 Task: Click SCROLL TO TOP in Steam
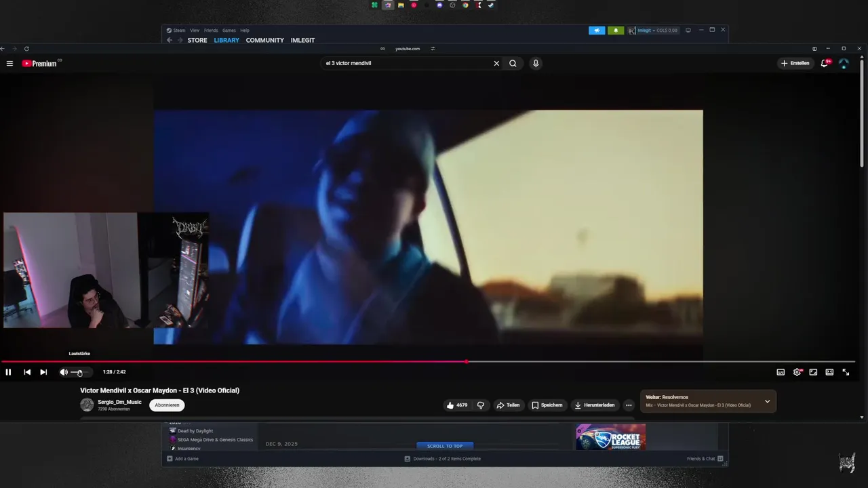(x=445, y=446)
